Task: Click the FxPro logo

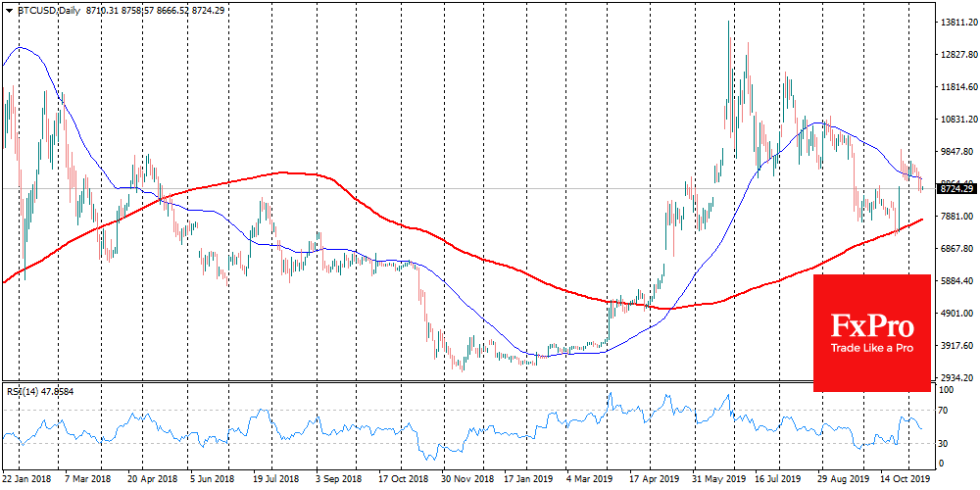Action: (871, 325)
